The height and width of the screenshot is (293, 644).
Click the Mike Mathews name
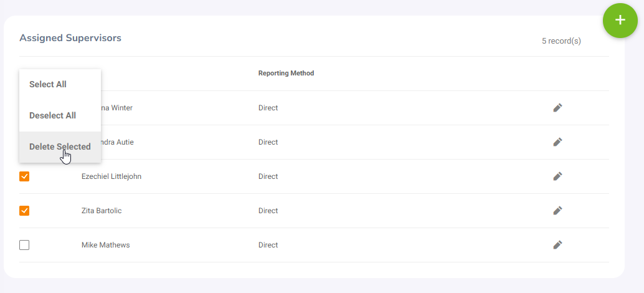coord(105,245)
